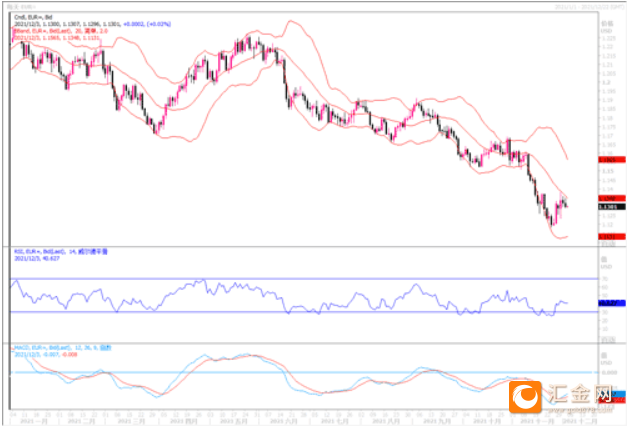
Task: Click the middle red Bollinger band price tag
Action: click(612, 199)
